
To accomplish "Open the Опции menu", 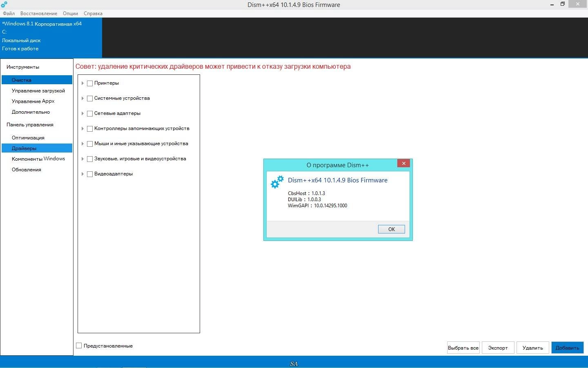I will click(x=70, y=13).
